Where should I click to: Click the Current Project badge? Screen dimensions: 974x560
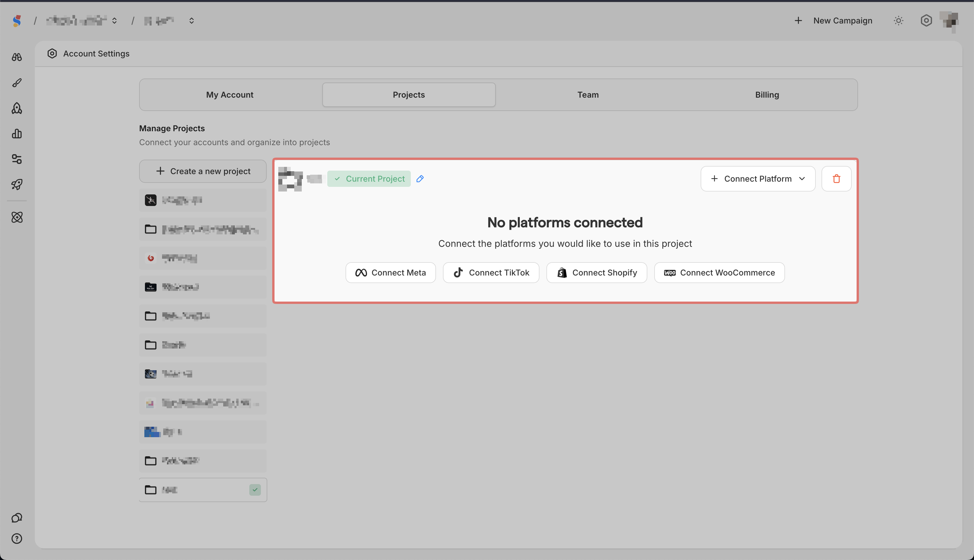(x=369, y=178)
